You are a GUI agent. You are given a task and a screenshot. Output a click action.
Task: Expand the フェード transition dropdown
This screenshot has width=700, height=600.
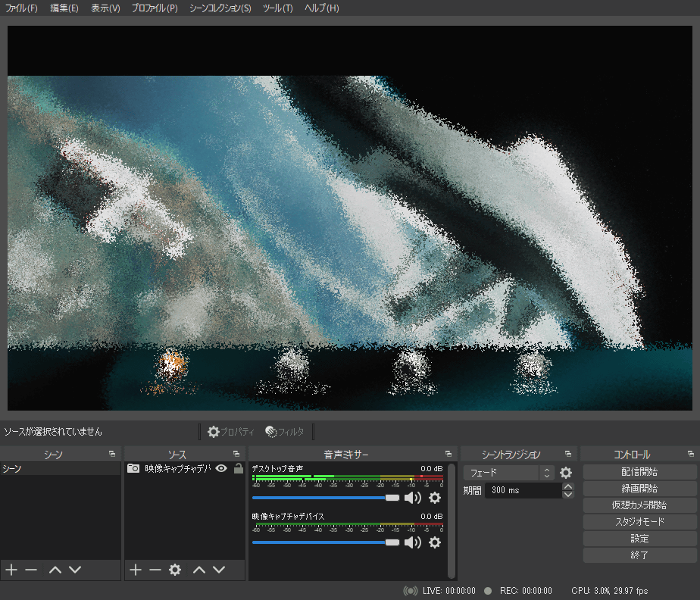(x=509, y=472)
